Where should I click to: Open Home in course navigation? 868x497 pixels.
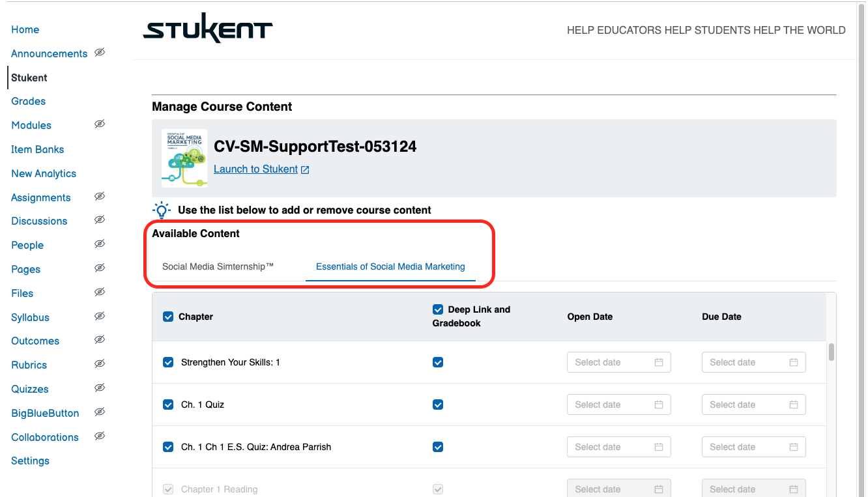click(x=25, y=29)
